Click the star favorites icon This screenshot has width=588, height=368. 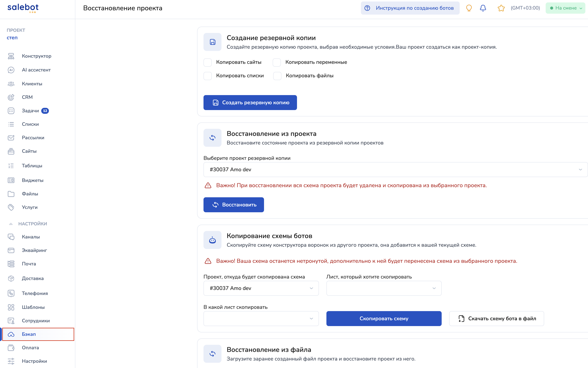click(501, 8)
